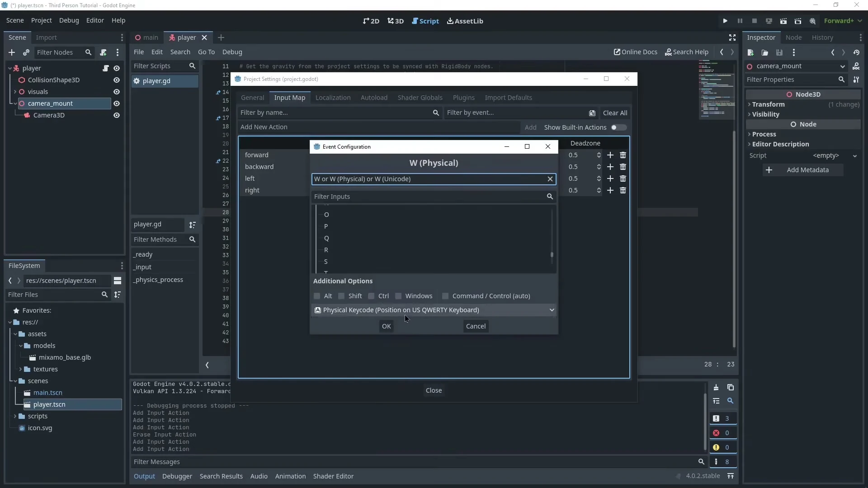
Task: Run the project with the play icon
Action: pyautogui.click(x=725, y=21)
